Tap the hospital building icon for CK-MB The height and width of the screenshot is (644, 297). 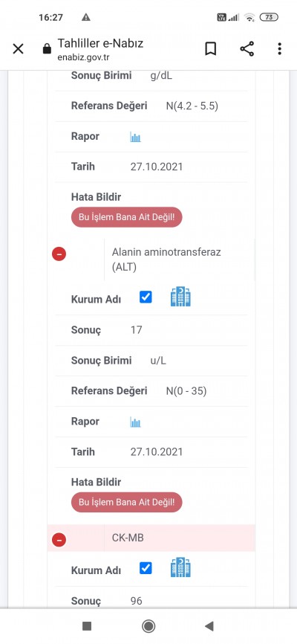click(x=181, y=568)
